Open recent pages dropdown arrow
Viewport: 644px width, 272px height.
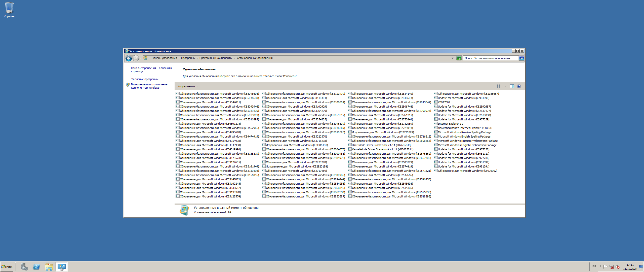[141, 58]
